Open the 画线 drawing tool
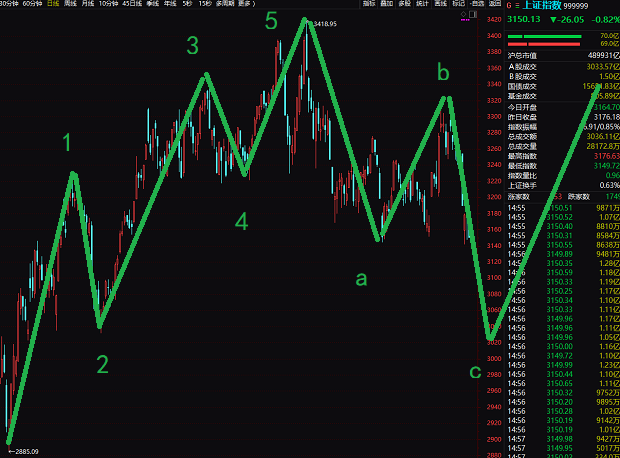The height and width of the screenshot is (458, 620). click(x=440, y=4)
